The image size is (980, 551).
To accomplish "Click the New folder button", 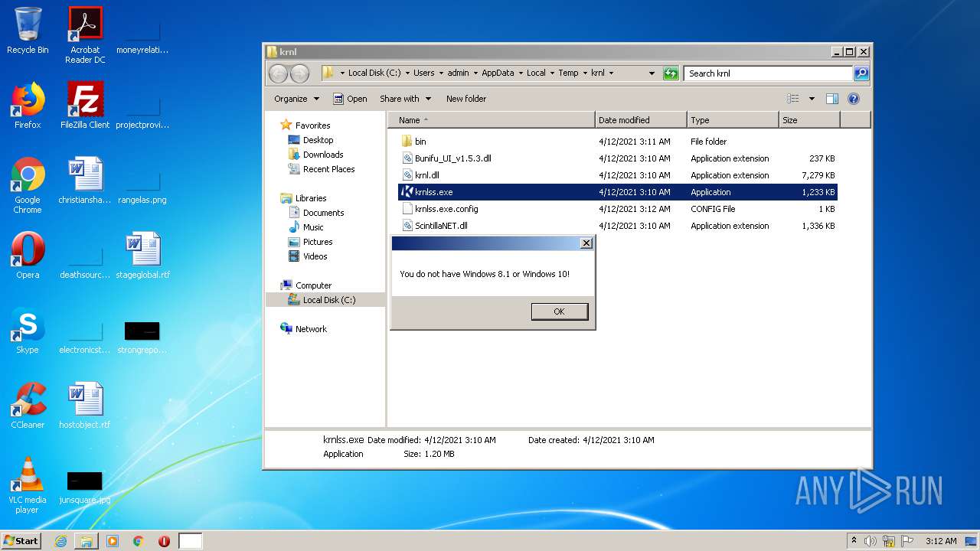I will click(465, 99).
